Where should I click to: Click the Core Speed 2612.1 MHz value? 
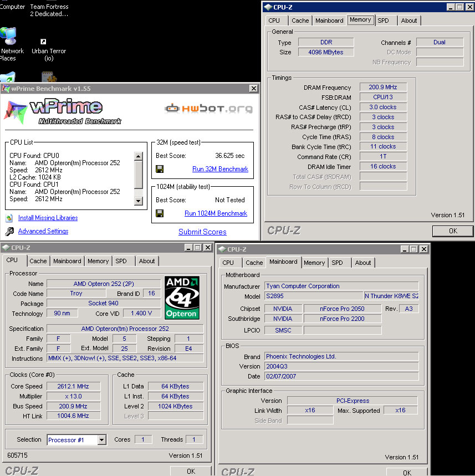click(x=73, y=386)
